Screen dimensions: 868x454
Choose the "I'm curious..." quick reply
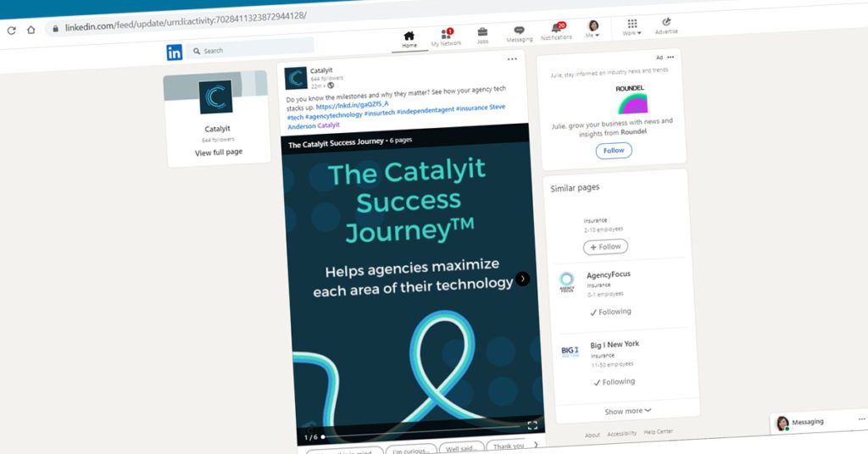click(411, 451)
